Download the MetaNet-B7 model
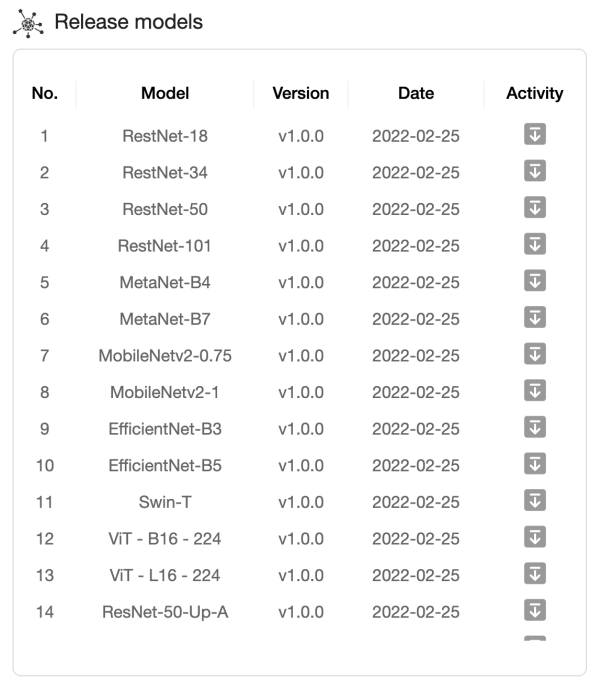This screenshot has width=590, height=681. (535, 317)
